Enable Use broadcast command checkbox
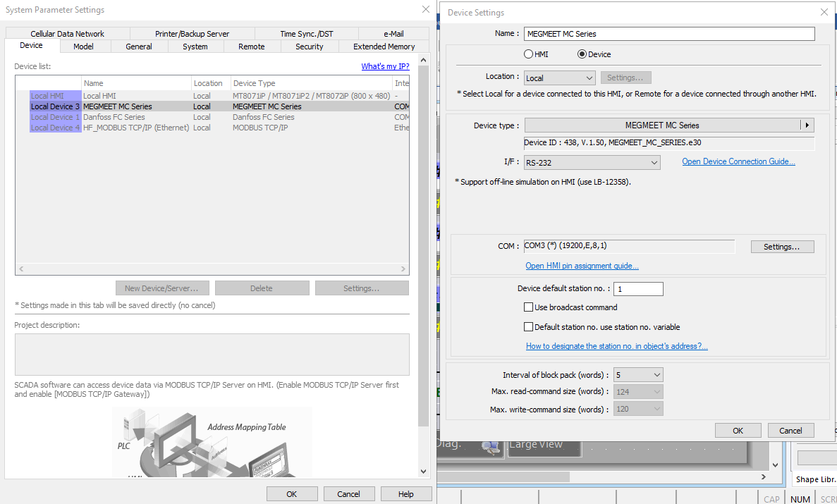The height and width of the screenshot is (504, 837). click(x=529, y=307)
